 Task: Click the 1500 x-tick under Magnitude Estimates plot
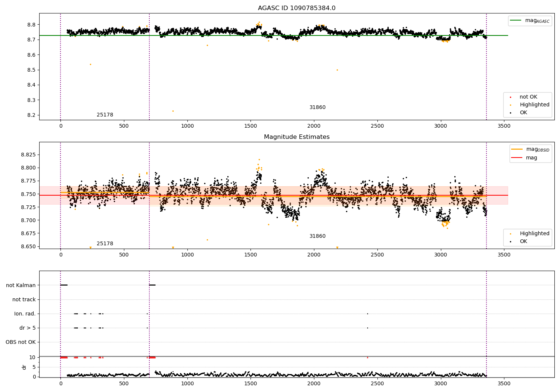click(x=251, y=255)
